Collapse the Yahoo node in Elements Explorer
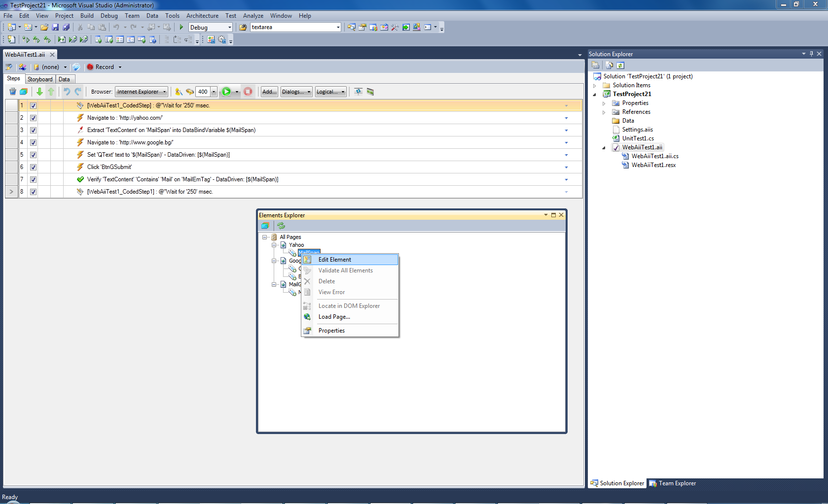The image size is (828, 504). (274, 245)
